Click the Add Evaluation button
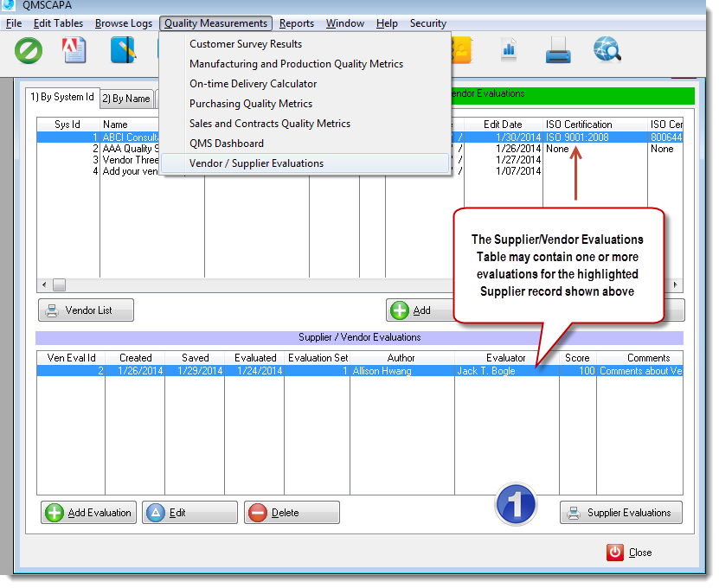Screen dimensions: 719x588 click(88, 513)
